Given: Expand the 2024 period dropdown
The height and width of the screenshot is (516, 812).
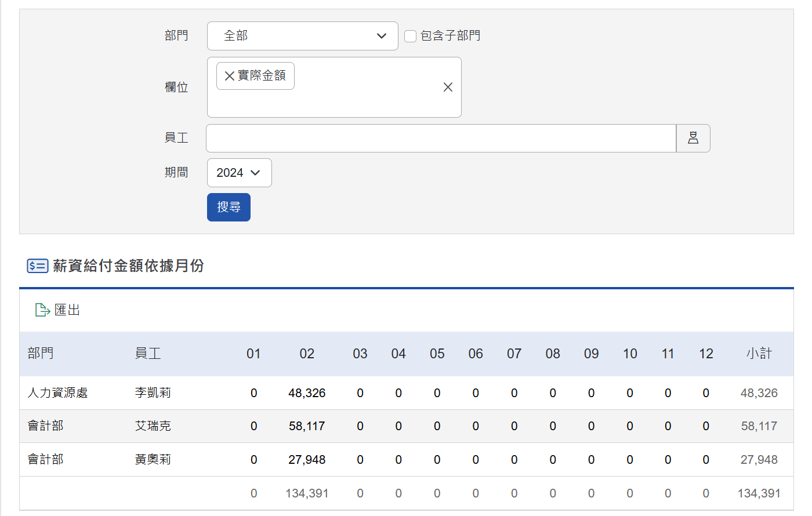Looking at the screenshot, I should pos(239,173).
